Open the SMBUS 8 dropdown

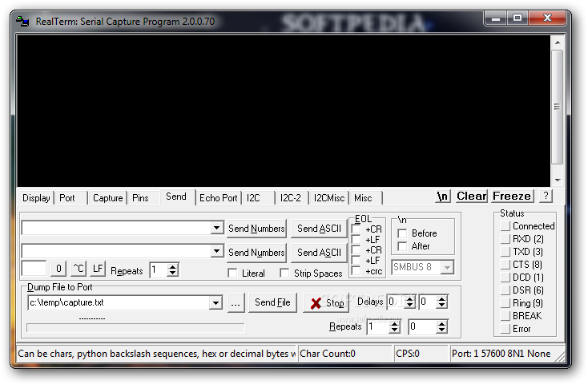447,267
